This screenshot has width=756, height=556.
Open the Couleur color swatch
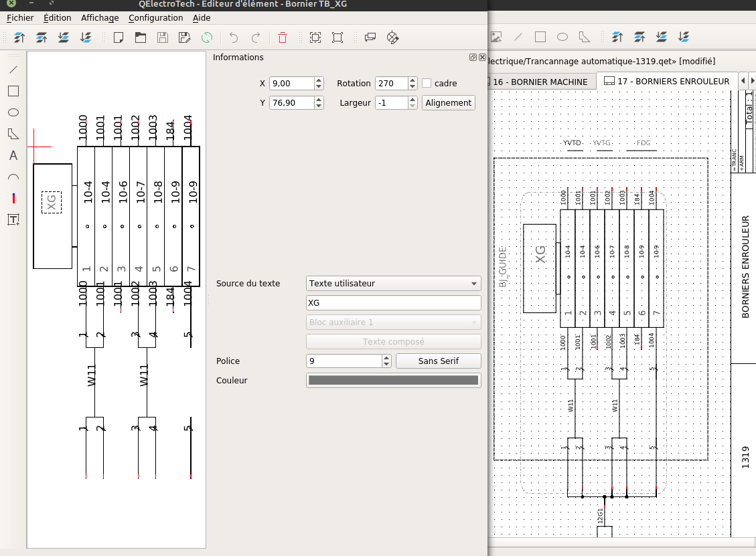click(393, 381)
